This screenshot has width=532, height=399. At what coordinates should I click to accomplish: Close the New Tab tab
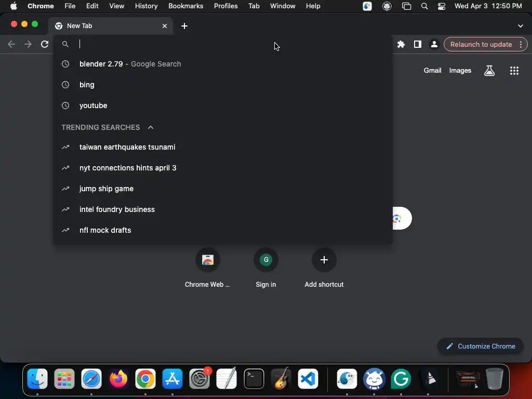click(x=165, y=26)
